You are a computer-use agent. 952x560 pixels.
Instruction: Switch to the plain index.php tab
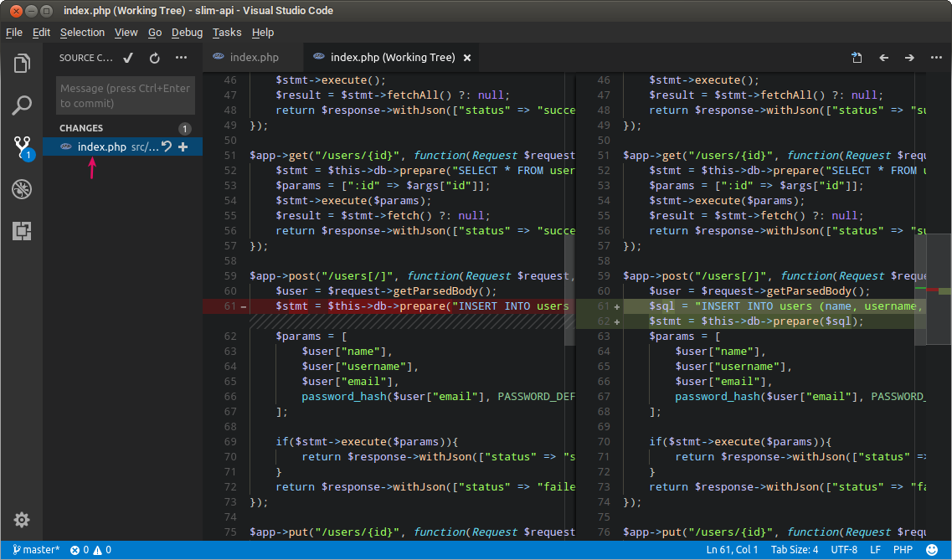[253, 58]
